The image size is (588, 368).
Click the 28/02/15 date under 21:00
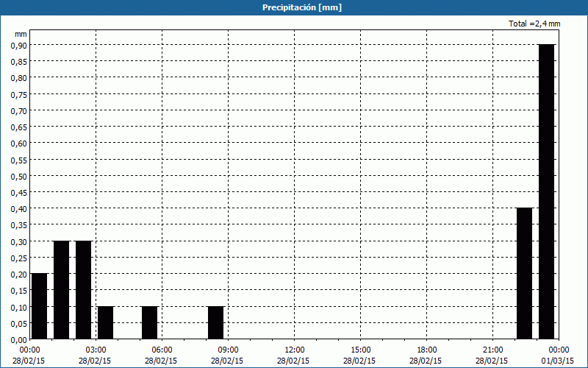pyautogui.click(x=492, y=361)
